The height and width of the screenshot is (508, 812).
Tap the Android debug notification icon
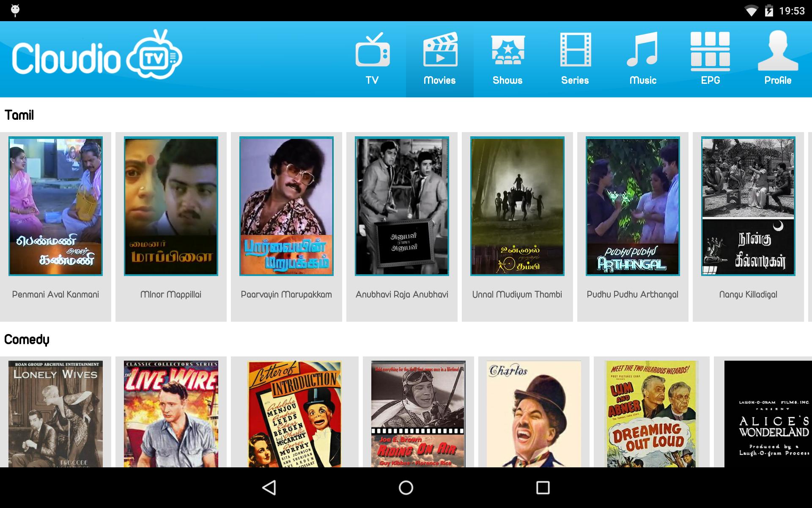15,11
